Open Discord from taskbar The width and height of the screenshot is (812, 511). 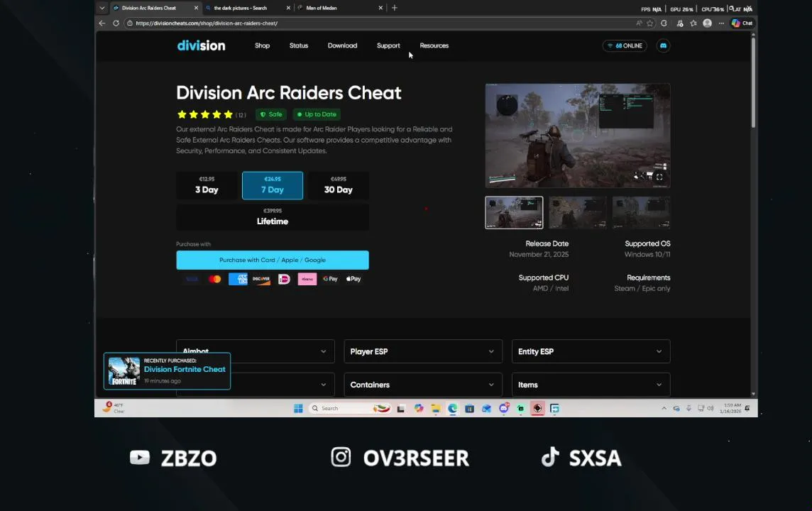[x=503, y=409]
